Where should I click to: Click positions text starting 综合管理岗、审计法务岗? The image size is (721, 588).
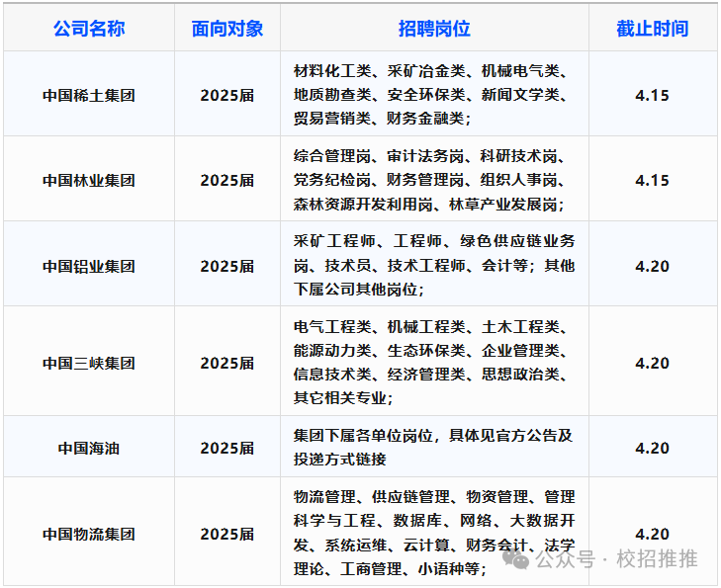click(x=430, y=180)
